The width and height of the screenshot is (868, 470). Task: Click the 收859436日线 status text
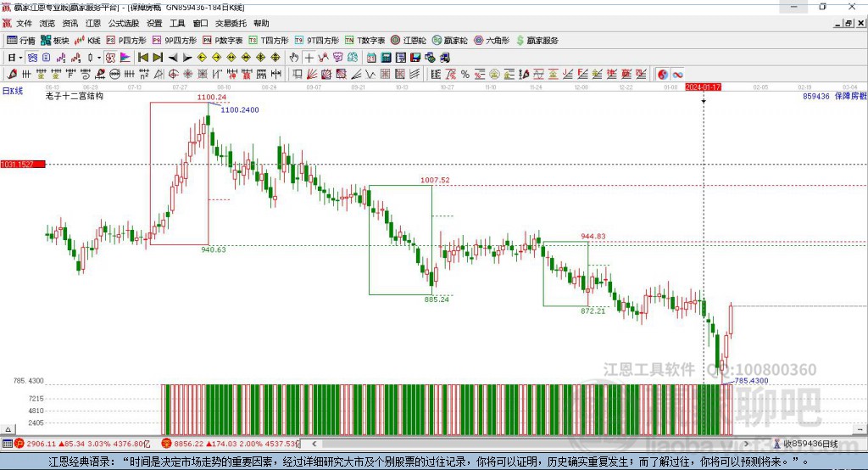coord(810,444)
